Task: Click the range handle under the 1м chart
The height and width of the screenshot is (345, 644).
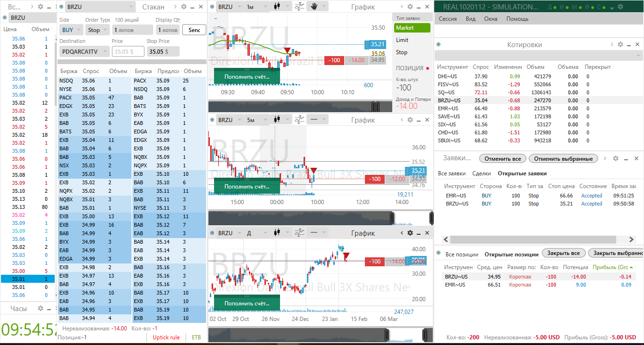Action: pos(375,106)
